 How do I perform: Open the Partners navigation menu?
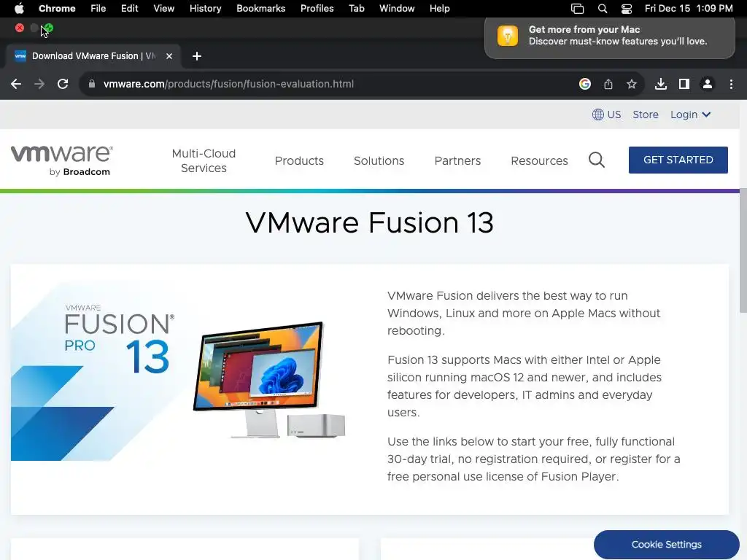click(x=457, y=161)
